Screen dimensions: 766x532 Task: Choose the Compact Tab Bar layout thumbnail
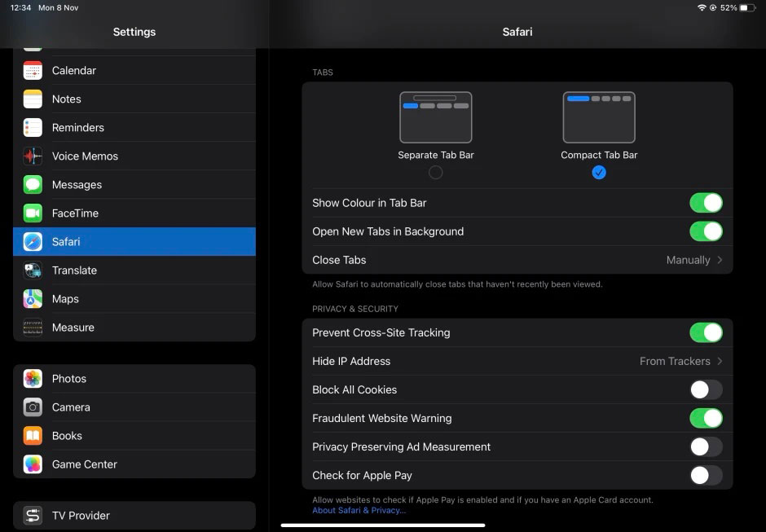(599, 117)
